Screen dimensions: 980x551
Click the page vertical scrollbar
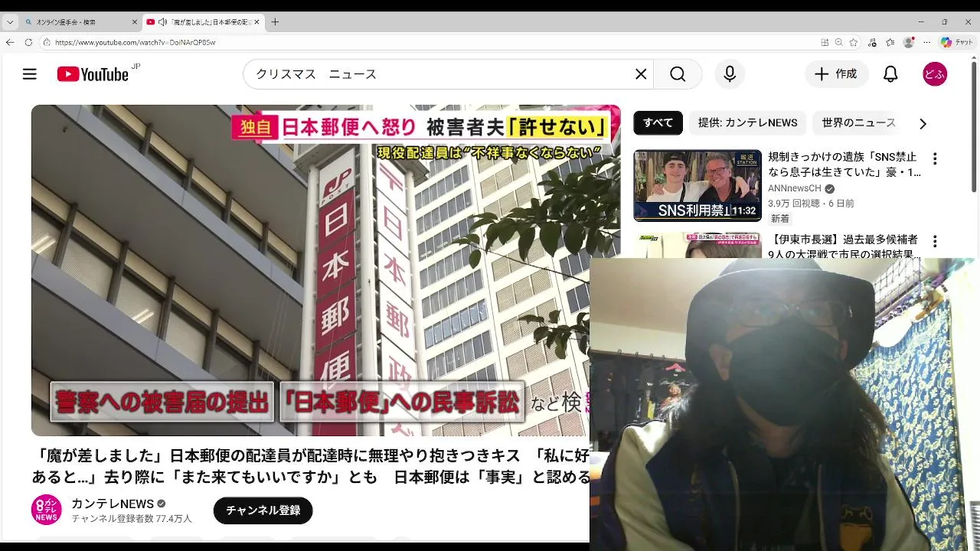[975, 126]
